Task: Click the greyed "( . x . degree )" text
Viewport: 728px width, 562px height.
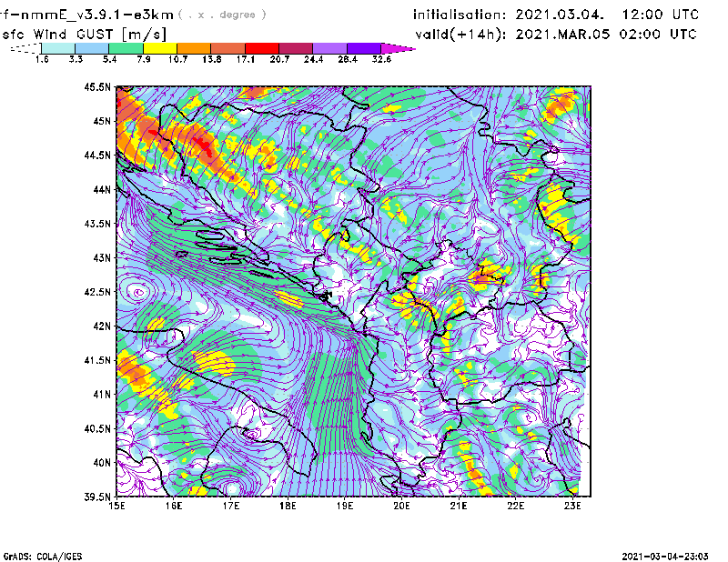Action: (222, 15)
